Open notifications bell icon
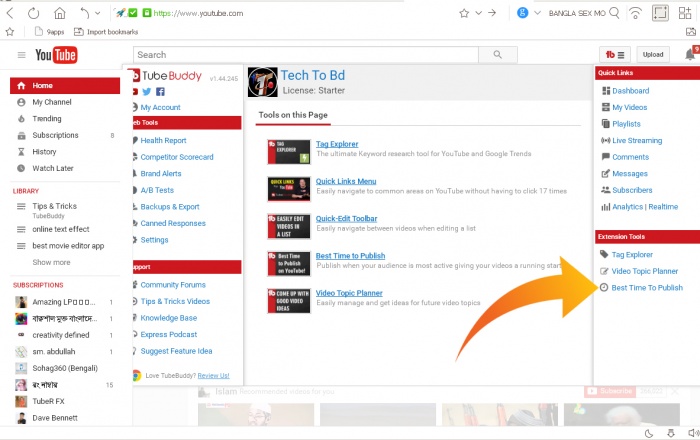This screenshot has width=700, height=440. [x=690, y=54]
